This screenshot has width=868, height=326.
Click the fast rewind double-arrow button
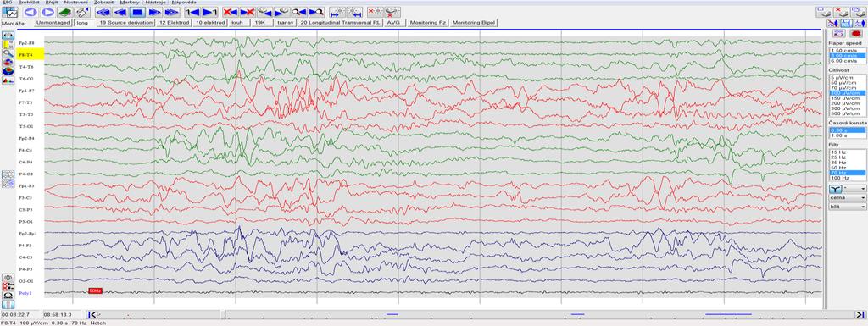[x=103, y=12]
